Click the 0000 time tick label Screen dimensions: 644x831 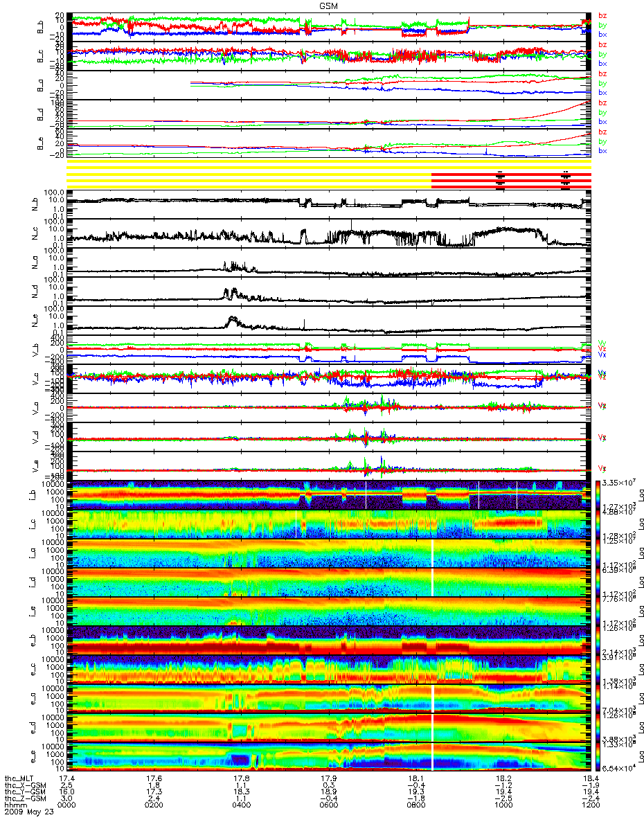click(x=68, y=805)
